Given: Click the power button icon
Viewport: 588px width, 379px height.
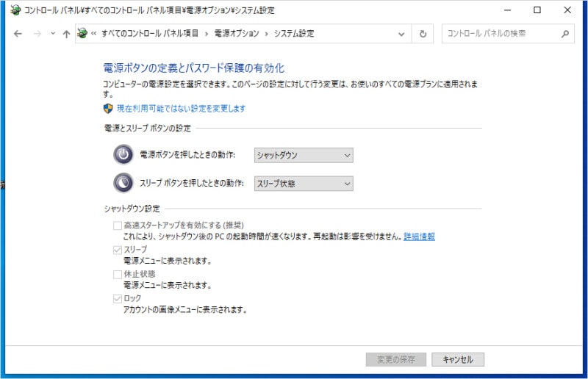Looking at the screenshot, I should tap(123, 154).
